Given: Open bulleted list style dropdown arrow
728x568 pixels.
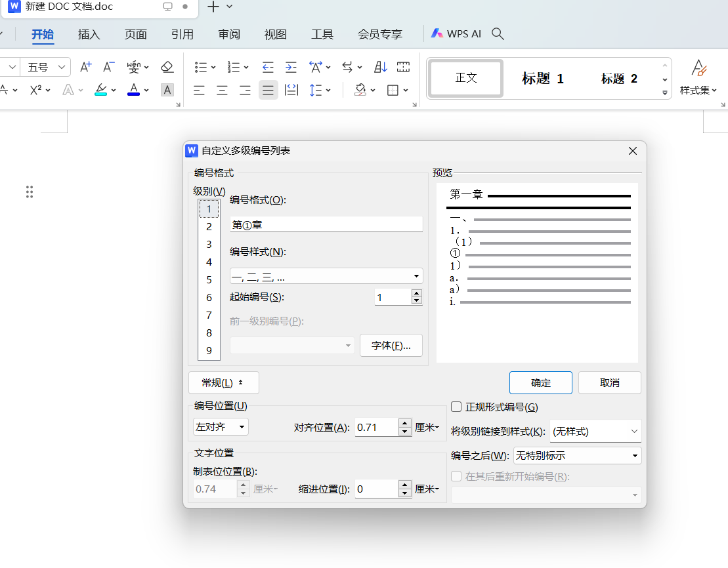Looking at the screenshot, I should click(x=213, y=68).
